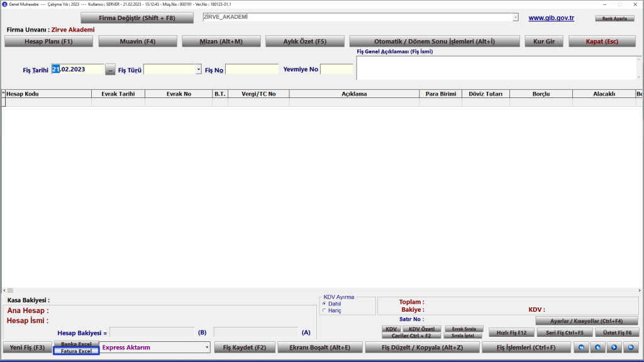Expand the Express Aktarım combo box
The height and width of the screenshot is (362, 644).
click(x=207, y=347)
